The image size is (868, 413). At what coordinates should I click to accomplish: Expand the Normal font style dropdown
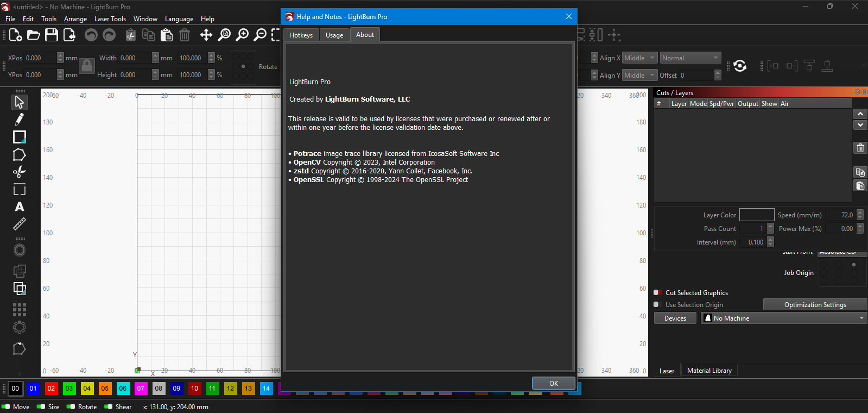tap(690, 58)
